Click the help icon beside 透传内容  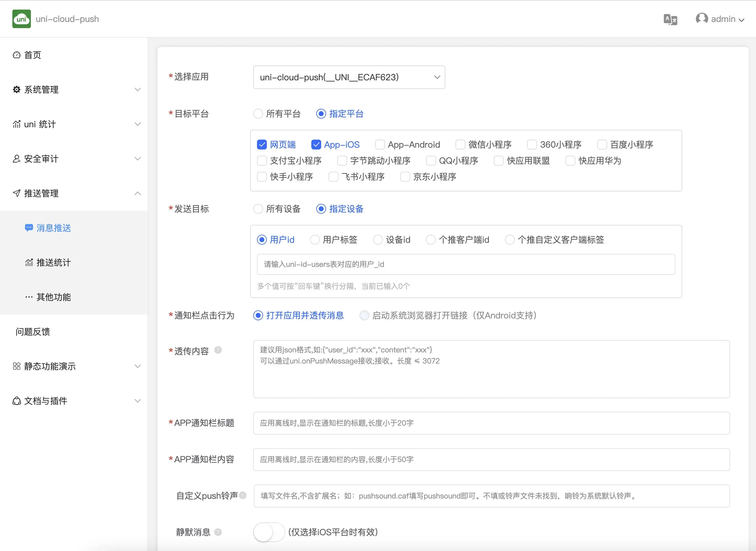pos(218,350)
